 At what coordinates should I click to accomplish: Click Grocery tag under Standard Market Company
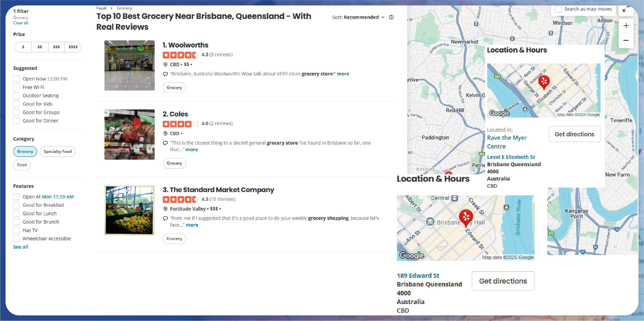(174, 239)
